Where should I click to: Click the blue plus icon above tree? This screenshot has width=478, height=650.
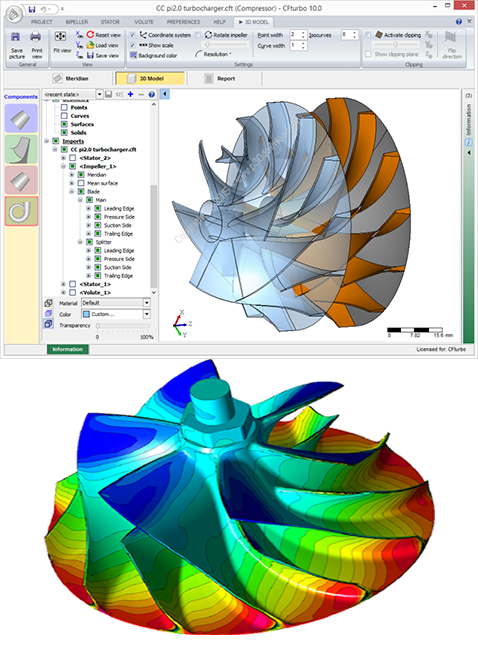131,94
